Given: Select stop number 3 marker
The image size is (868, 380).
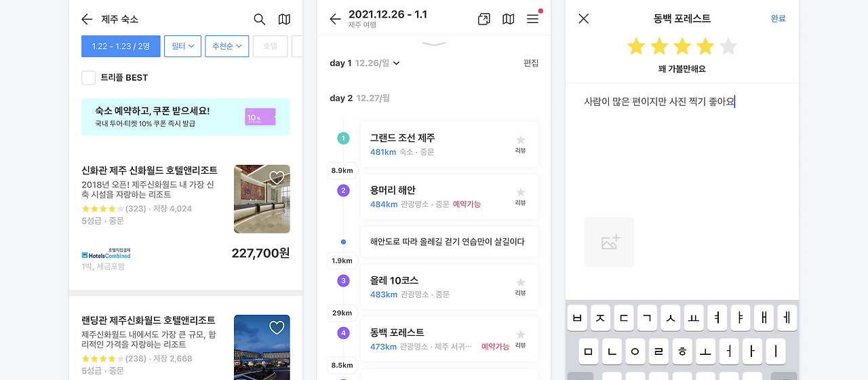Looking at the screenshot, I should [x=343, y=281].
